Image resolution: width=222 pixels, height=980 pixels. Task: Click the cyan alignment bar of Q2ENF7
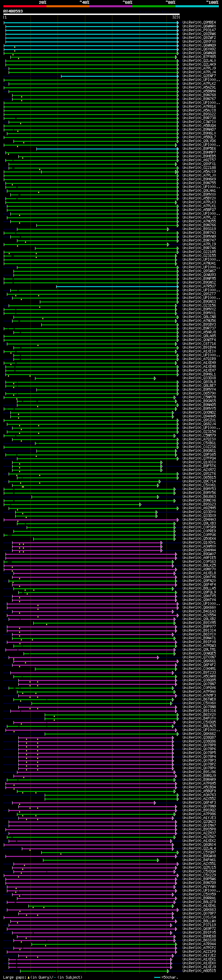pos(120,76)
